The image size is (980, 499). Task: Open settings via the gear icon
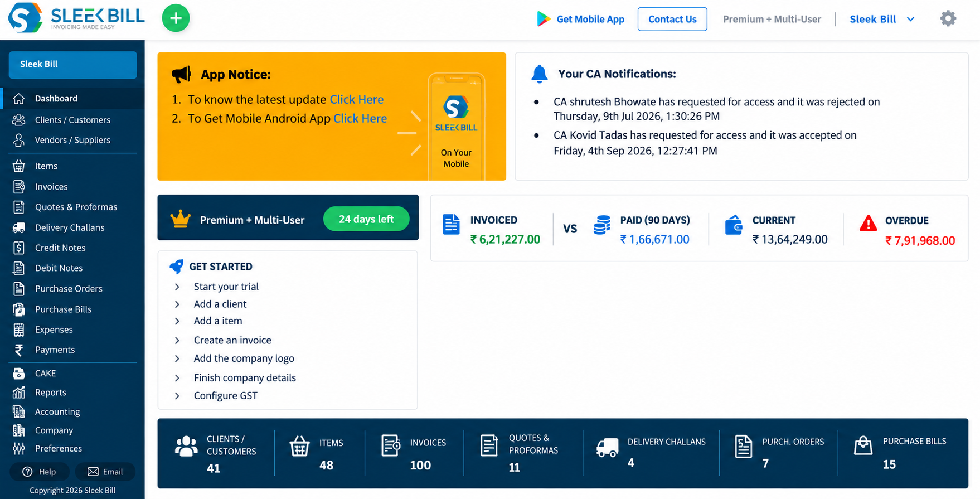[x=948, y=19]
